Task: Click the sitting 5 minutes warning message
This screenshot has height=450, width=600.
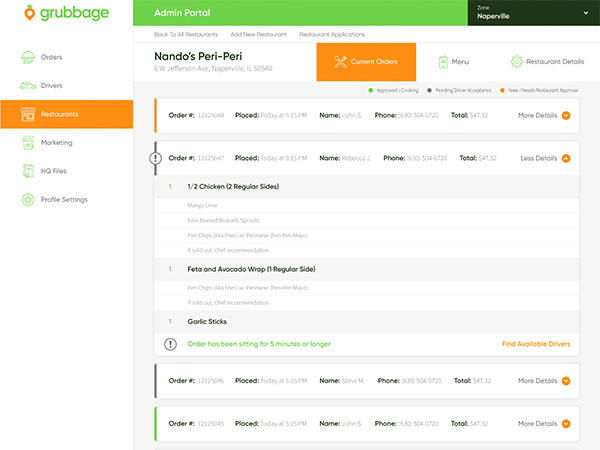Action: click(259, 344)
